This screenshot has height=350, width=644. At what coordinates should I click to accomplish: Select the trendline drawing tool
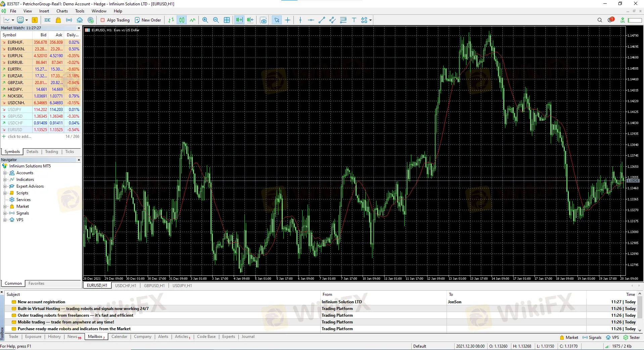point(322,20)
